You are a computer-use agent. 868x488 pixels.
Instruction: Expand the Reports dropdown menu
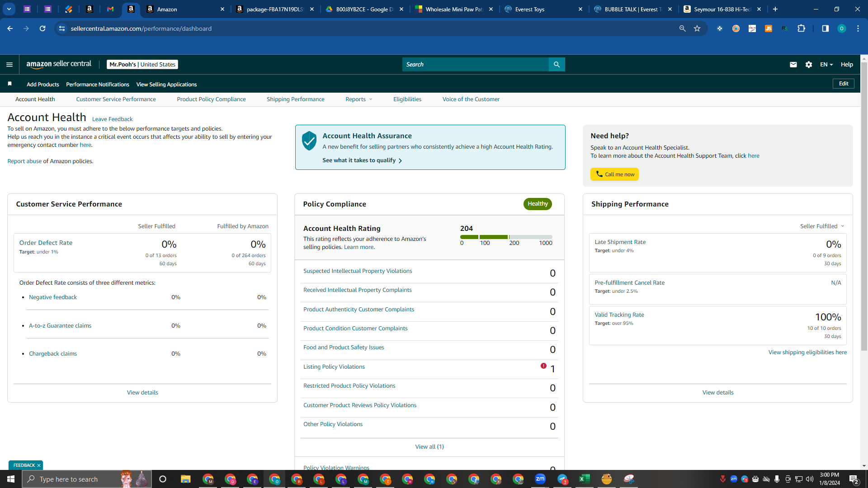click(359, 99)
